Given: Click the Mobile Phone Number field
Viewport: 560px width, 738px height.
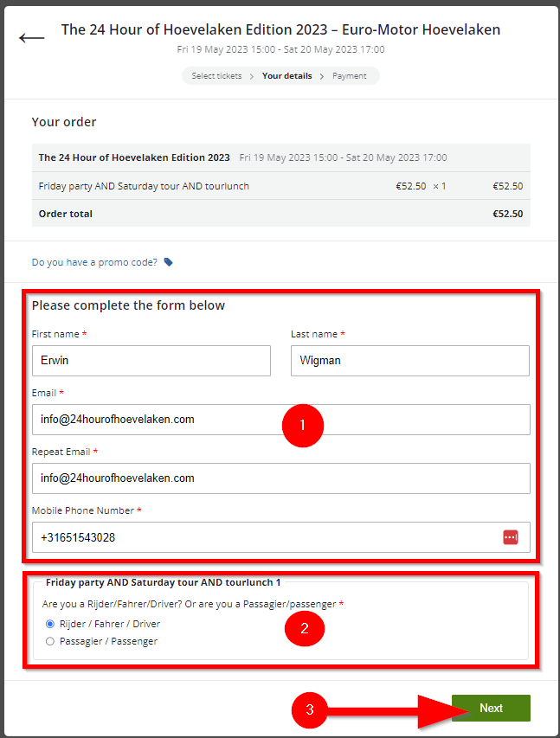Looking at the screenshot, I should click(x=264, y=537).
